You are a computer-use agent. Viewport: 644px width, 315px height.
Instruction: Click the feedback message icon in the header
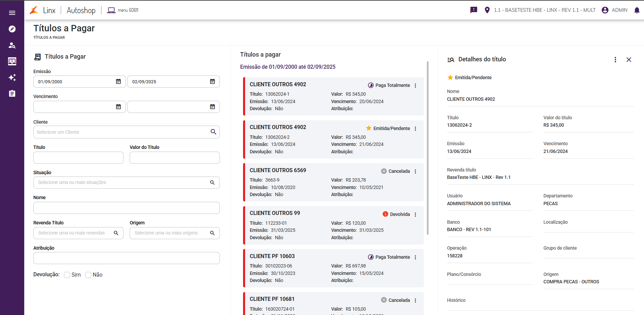tap(474, 10)
